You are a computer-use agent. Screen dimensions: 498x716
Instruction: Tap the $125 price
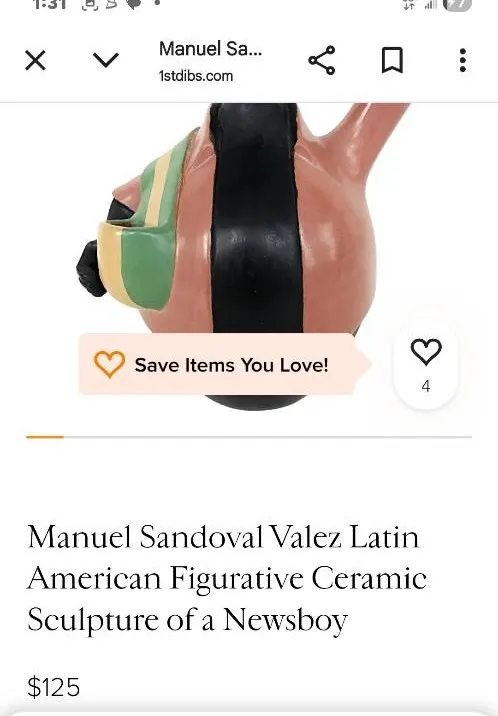pyautogui.click(x=53, y=687)
